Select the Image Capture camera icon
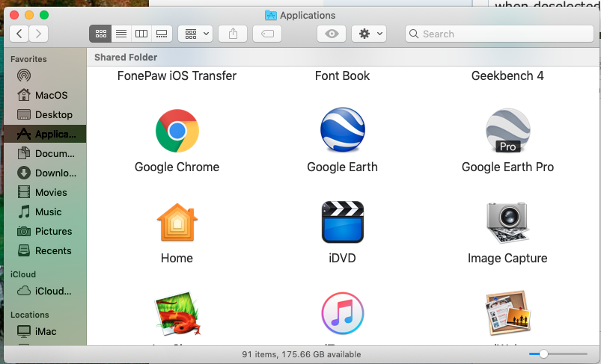The image size is (601, 364). 508,223
